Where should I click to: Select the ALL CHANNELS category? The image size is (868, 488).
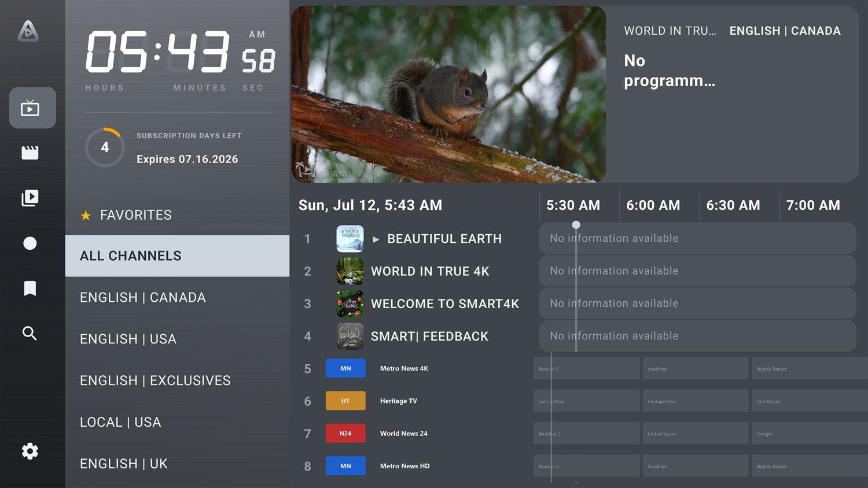point(177,256)
